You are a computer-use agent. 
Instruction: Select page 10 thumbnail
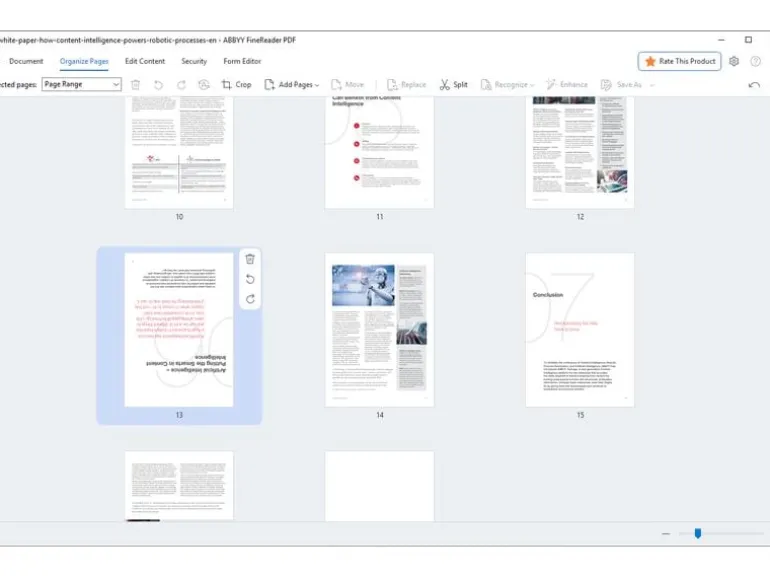click(179, 152)
